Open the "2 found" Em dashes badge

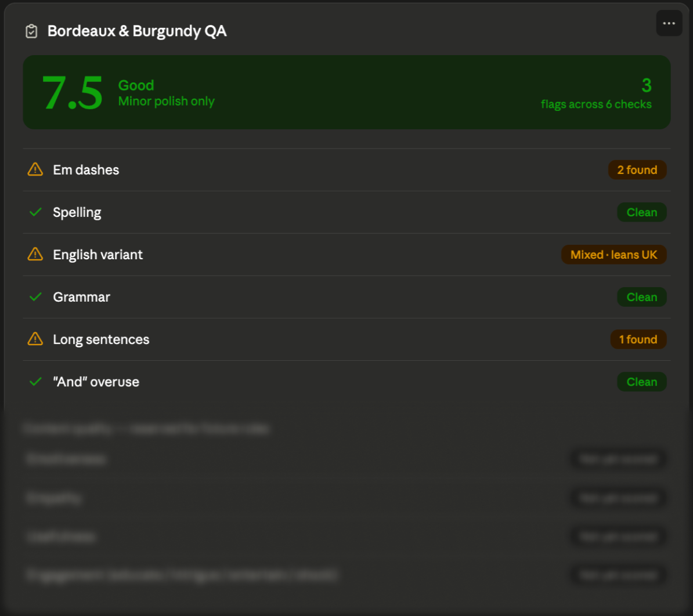tap(637, 170)
